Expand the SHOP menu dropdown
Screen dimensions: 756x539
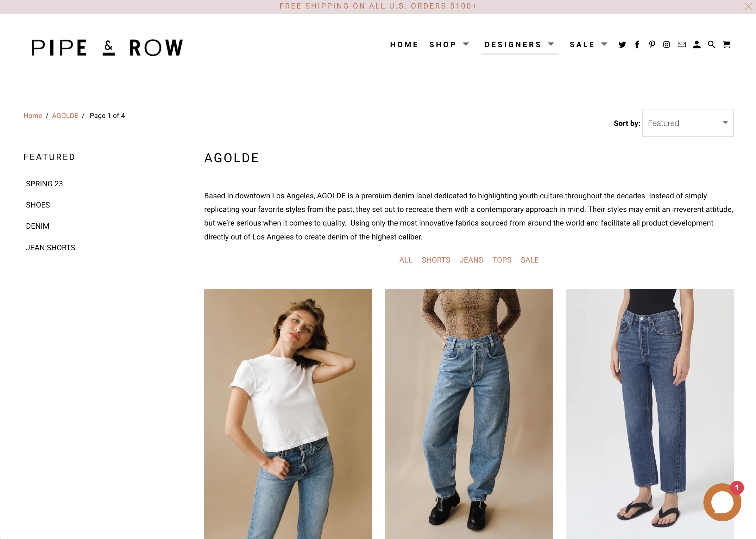click(449, 45)
